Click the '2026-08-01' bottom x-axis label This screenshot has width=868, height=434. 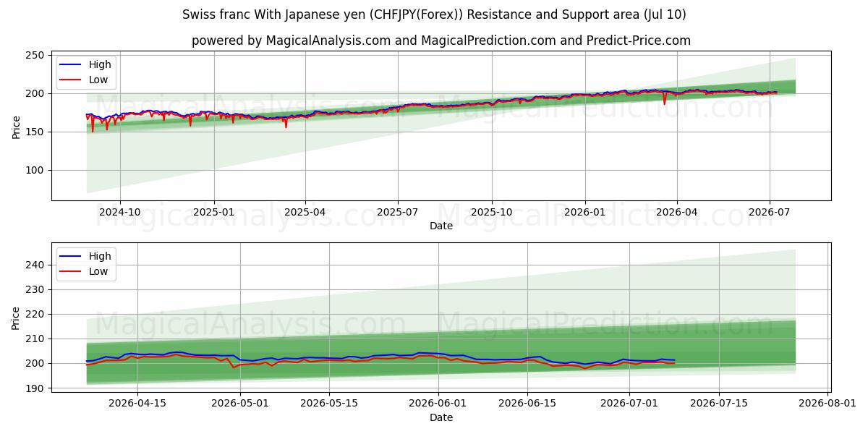click(826, 404)
